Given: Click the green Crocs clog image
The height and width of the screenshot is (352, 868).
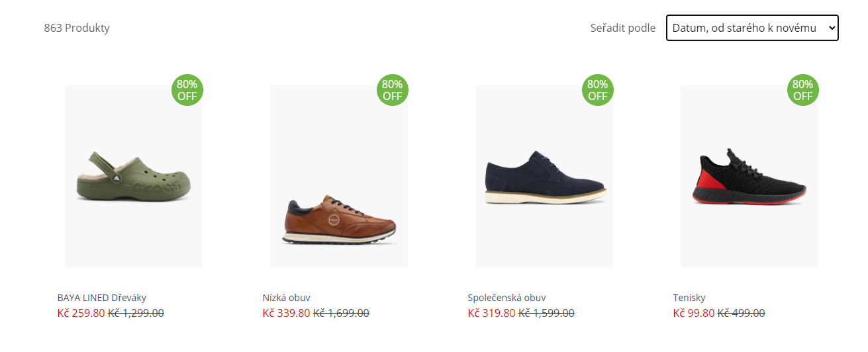Looking at the screenshot, I should 134,177.
